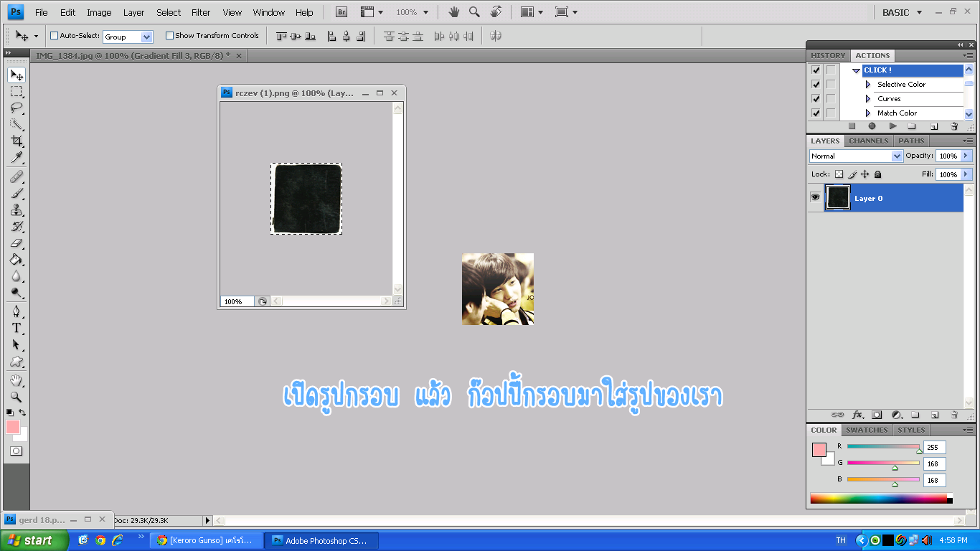The height and width of the screenshot is (551, 980).
Task: Select the Zoom tool in the toolbox
Action: (17, 397)
